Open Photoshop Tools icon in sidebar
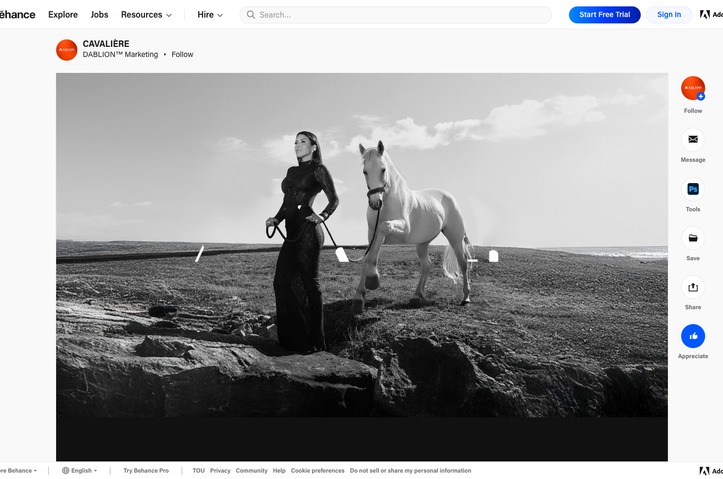723x479 pixels. tap(693, 189)
